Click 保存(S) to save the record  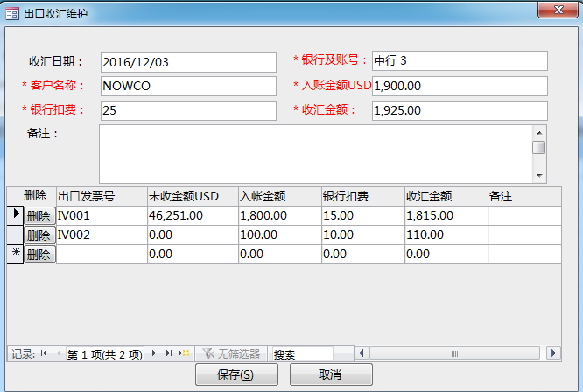point(235,374)
